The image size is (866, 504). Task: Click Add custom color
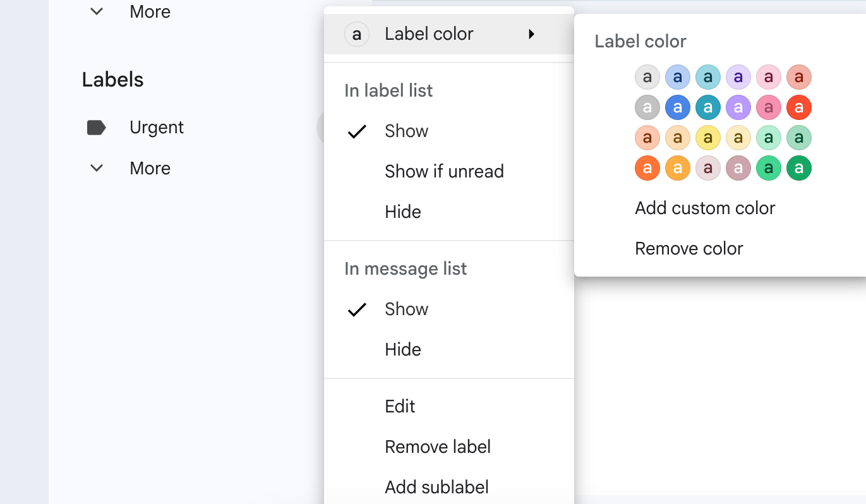coord(705,208)
